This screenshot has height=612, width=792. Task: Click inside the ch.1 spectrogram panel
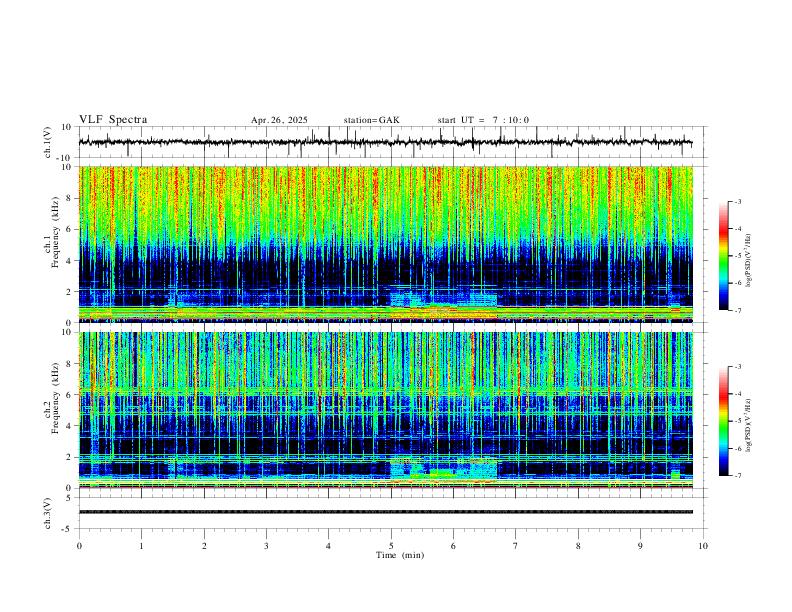pos(385,244)
